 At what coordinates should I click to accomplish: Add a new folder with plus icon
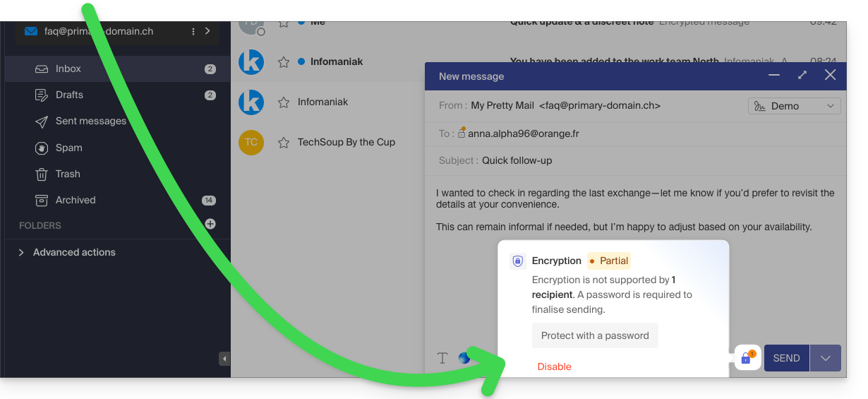(210, 225)
